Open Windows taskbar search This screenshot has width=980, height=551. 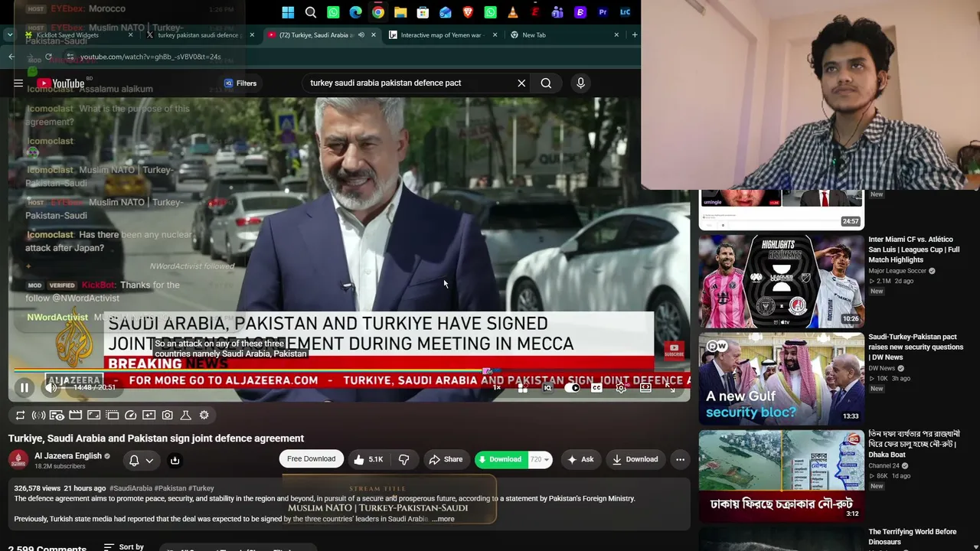coord(311,12)
